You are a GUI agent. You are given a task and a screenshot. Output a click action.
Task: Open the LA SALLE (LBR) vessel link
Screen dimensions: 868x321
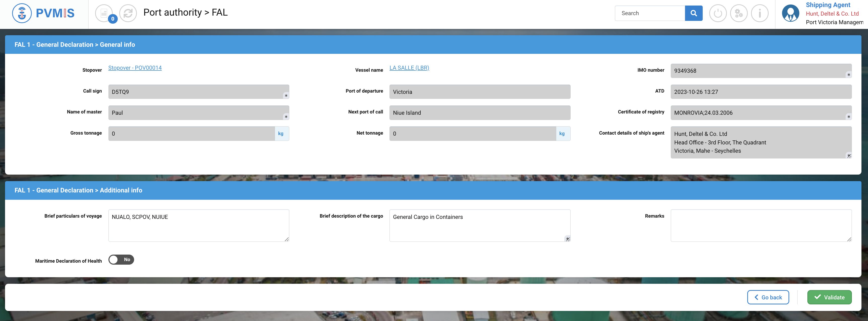[409, 68]
